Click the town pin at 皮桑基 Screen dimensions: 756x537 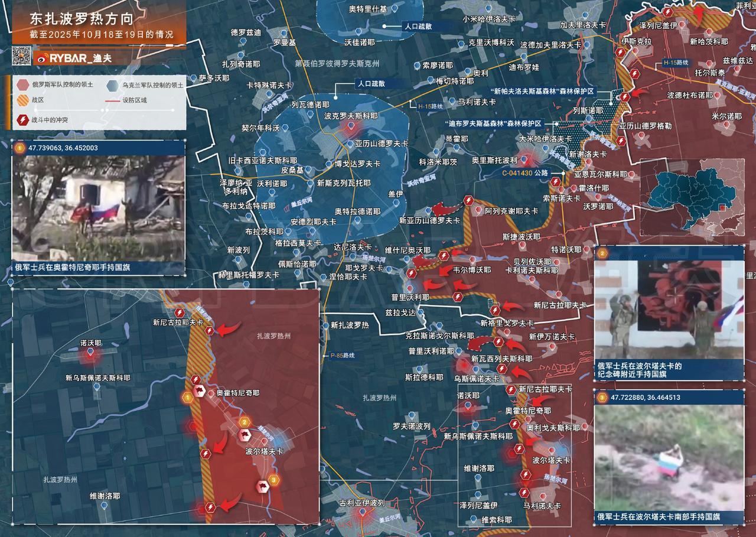click(x=307, y=170)
